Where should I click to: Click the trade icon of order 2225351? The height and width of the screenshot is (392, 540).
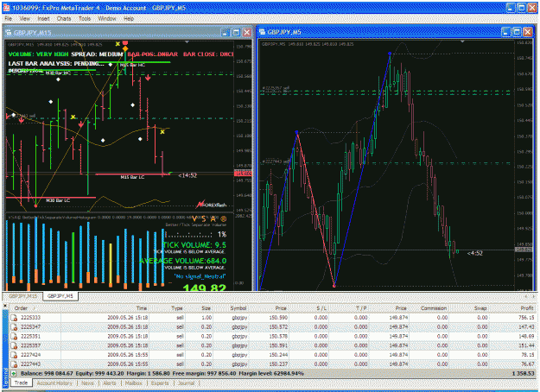tap(14, 336)
